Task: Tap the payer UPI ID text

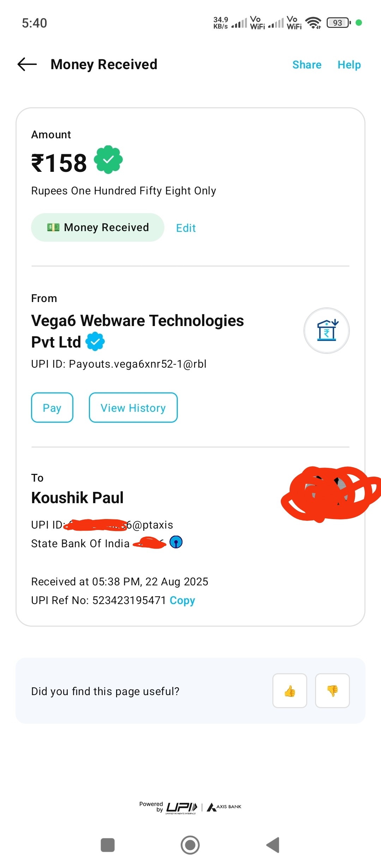Action: pos(119,364)
